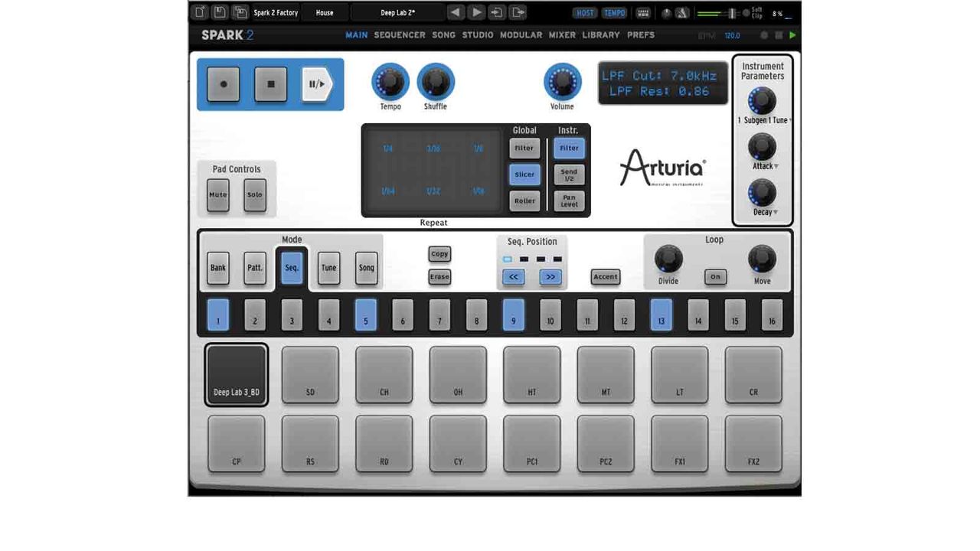Click the Record transport button
This screenshot has width=980, height=551.
click(224, 84)
